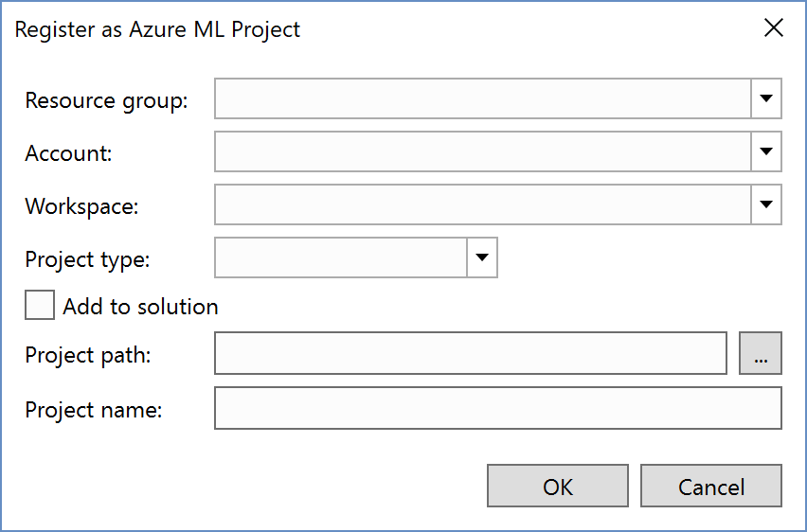Click the Project type combo box field
This screenshot has width=807, height=532.
coord(341,257)
